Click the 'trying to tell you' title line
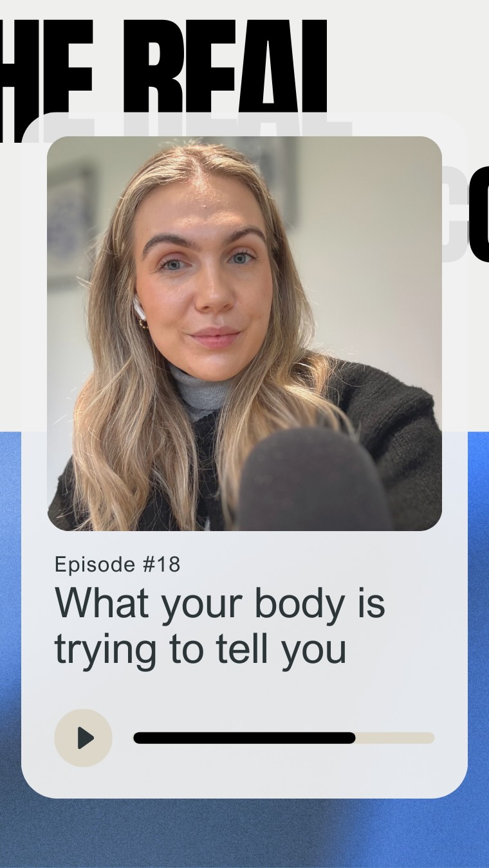Viewport: 489px width, 868px height. (200, 649)
